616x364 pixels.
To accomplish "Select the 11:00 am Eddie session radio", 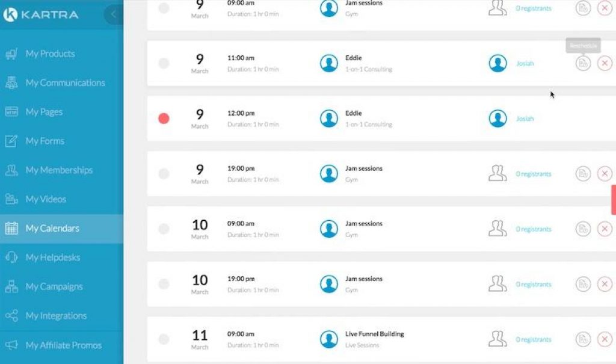I will pos(164,63).
